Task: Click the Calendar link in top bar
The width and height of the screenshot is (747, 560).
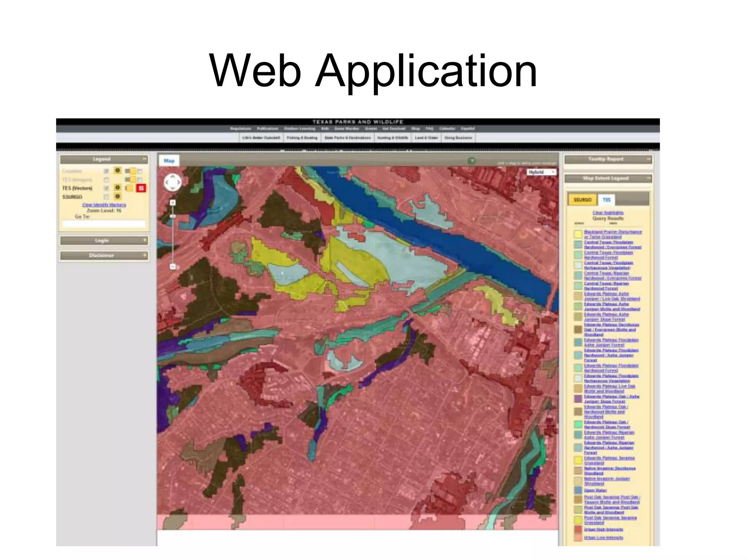Action: point(447,129)
